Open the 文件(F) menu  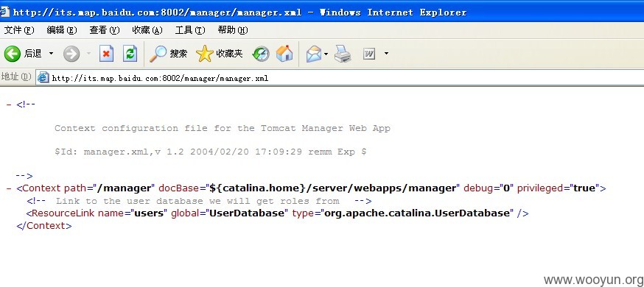(19, 30)
